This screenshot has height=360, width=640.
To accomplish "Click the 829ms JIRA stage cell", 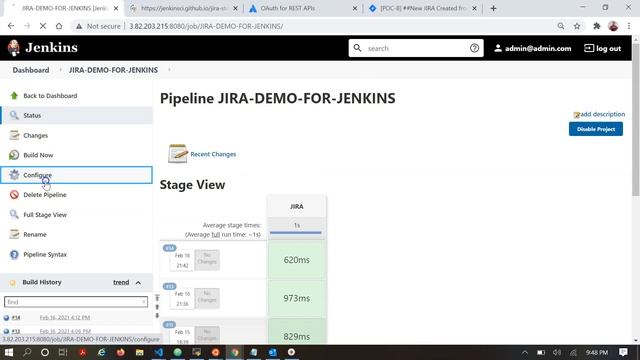I will tap(297, 331).
